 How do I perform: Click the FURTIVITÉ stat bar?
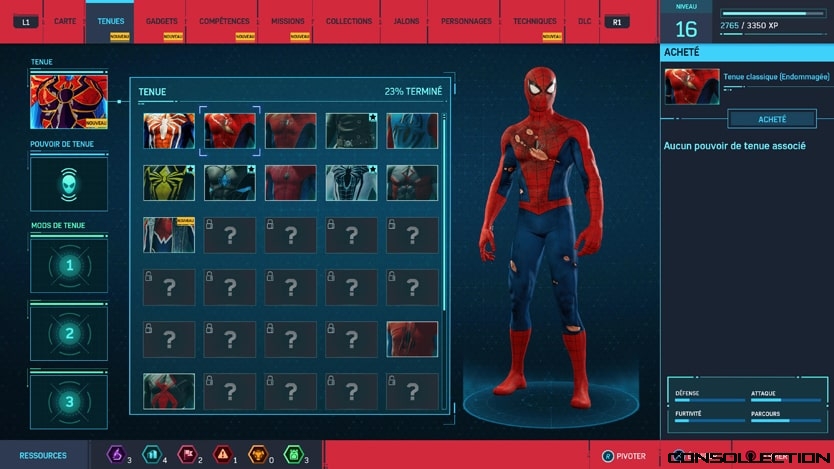(x=710, y=421)
